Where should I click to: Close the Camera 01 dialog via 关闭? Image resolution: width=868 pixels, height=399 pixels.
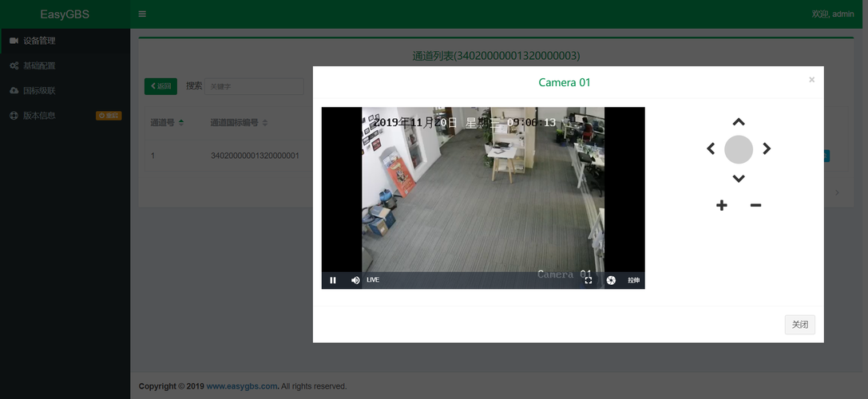click(800, 324)
